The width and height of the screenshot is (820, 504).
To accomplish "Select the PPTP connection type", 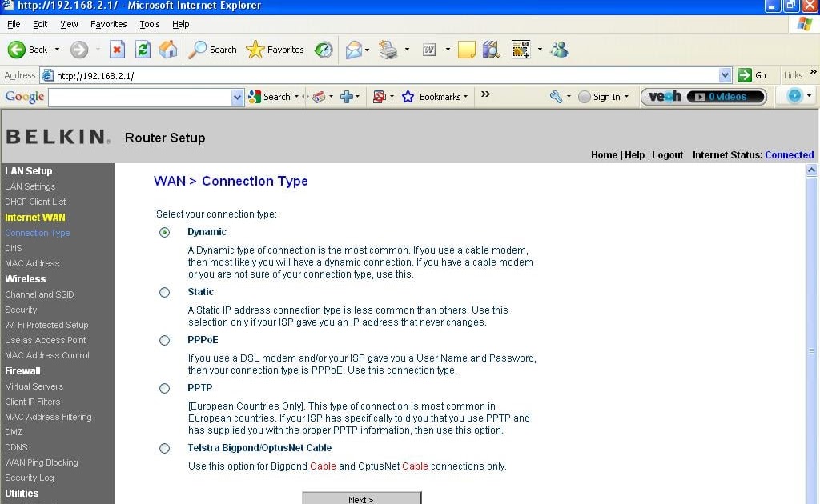I will [x=164, y=389].
